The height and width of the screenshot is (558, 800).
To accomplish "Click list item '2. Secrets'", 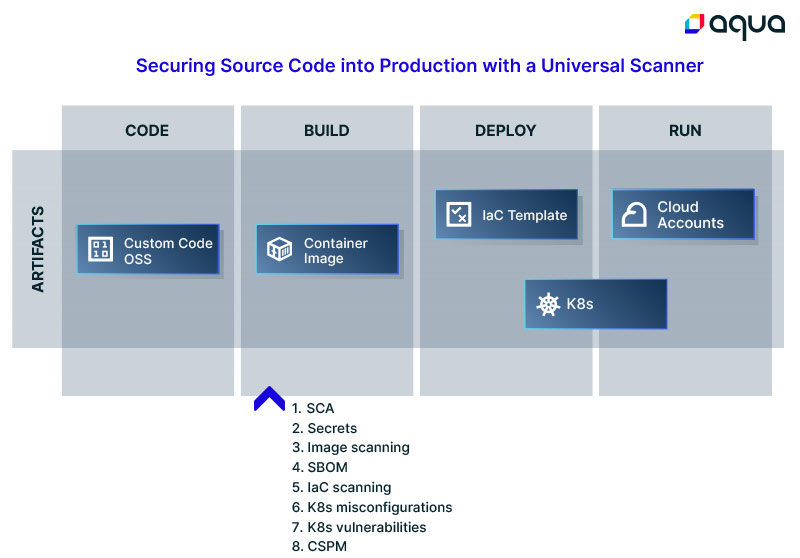I will tap(324, 428).
